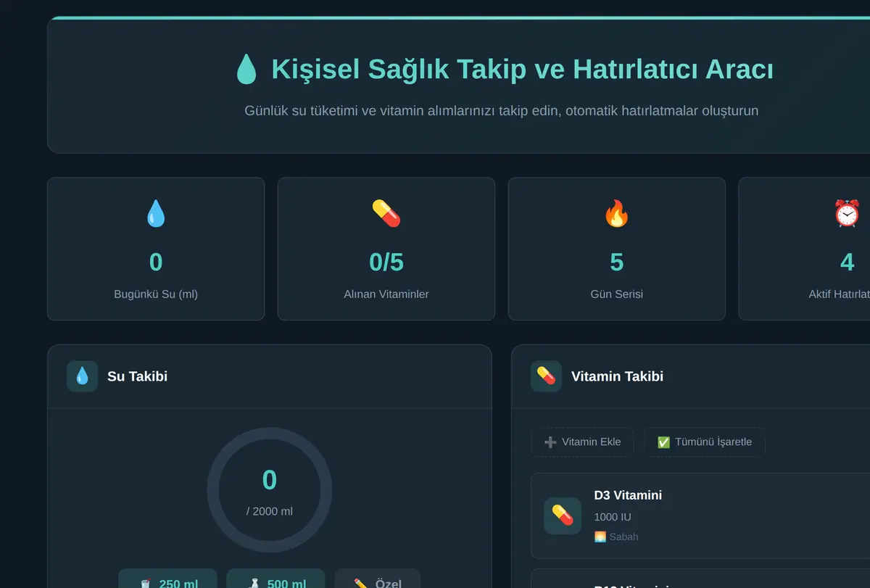870x588 pixels.
Task: Click the 0/5 vitamins count
Action: [386, 262]
